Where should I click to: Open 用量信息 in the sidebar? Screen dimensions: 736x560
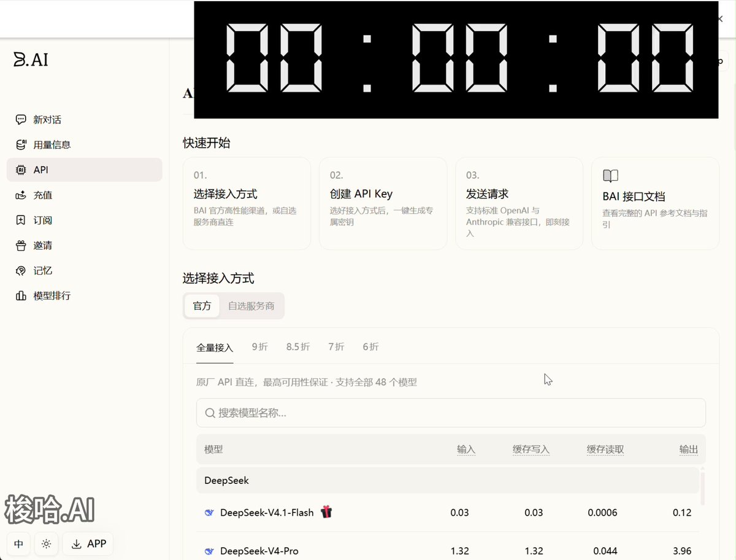click(85, 145)
